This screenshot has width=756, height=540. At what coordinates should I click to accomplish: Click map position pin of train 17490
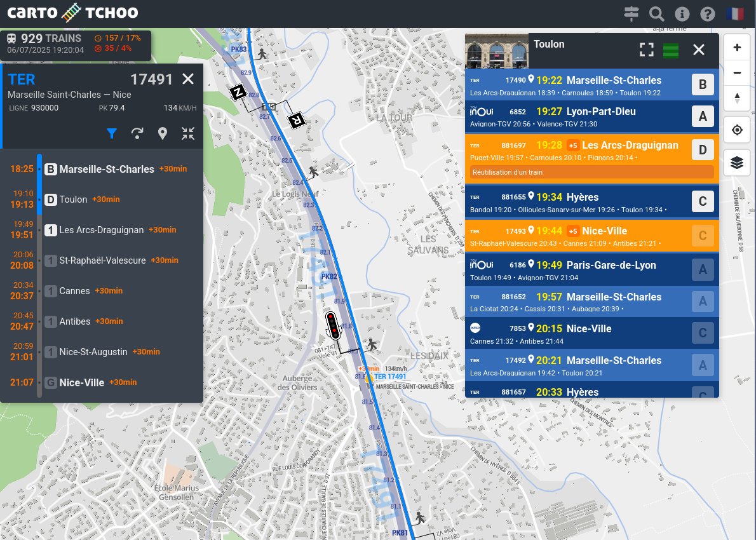(x=531, y=79)
